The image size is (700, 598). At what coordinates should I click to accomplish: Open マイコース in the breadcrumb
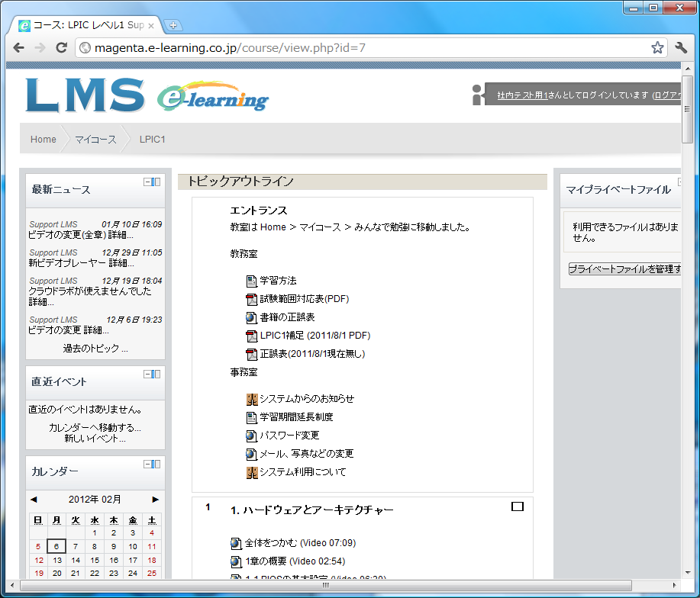tap(95, 140)
